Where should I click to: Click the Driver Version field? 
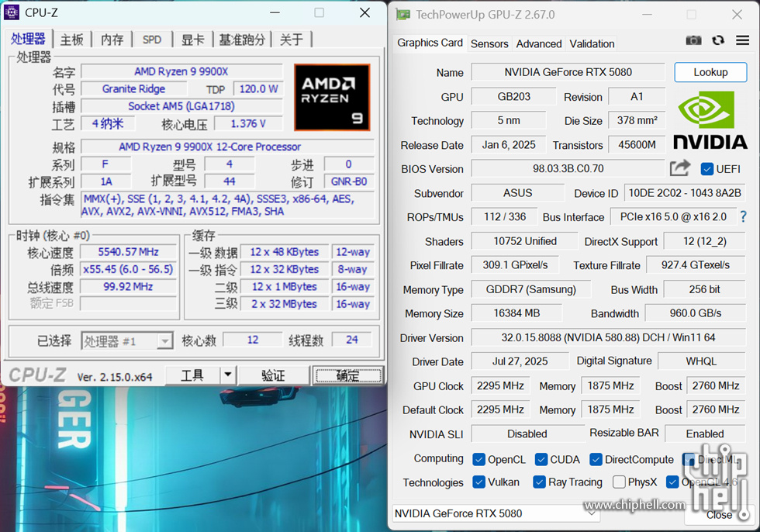click(608, 337)
